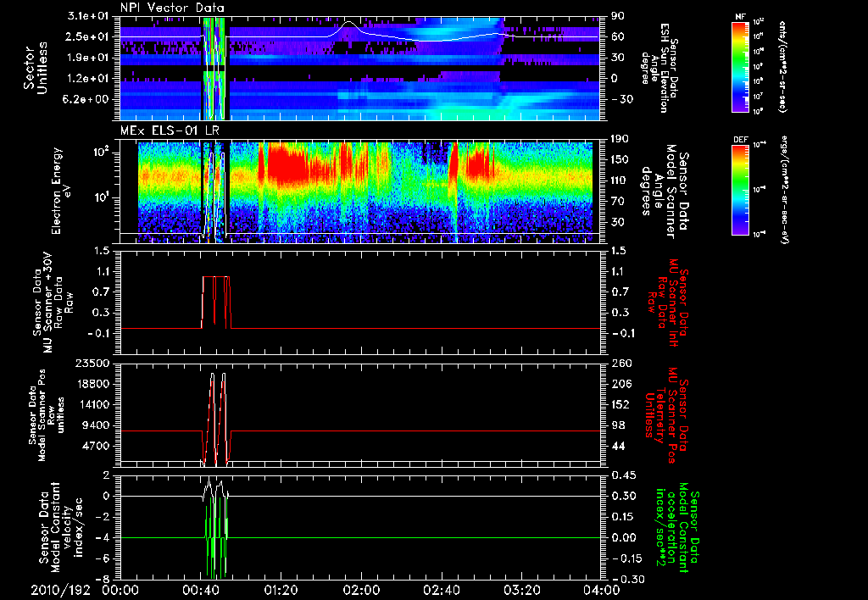Click the "NF" color bar heading
The image size is (868, 600).
pos(740,17)
